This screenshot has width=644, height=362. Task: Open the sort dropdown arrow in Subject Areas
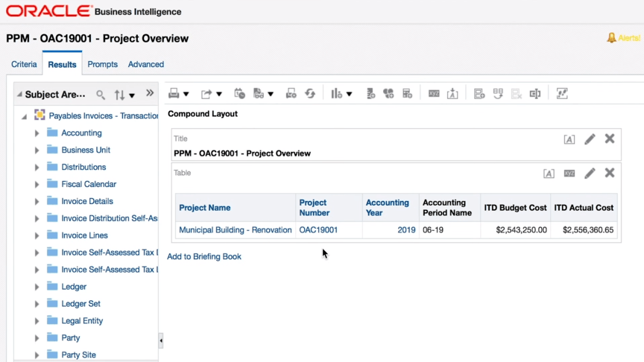tap(132, 95)
